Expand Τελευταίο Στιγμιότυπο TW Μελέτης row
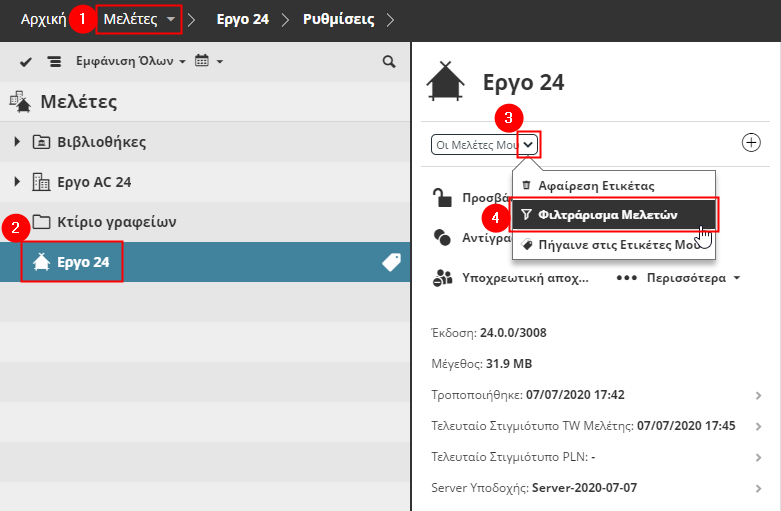The image size is (781, 511). [759, 426]
